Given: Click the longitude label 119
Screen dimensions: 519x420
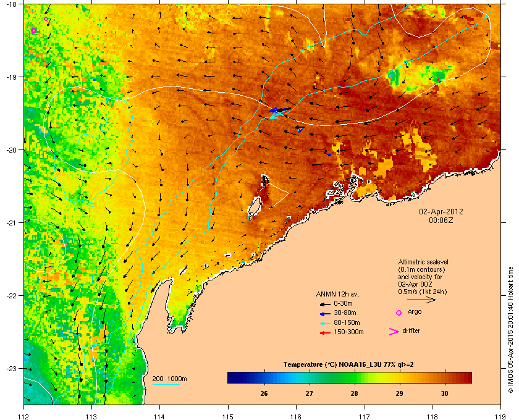Looking at the screenshot, I should point(500,416).
